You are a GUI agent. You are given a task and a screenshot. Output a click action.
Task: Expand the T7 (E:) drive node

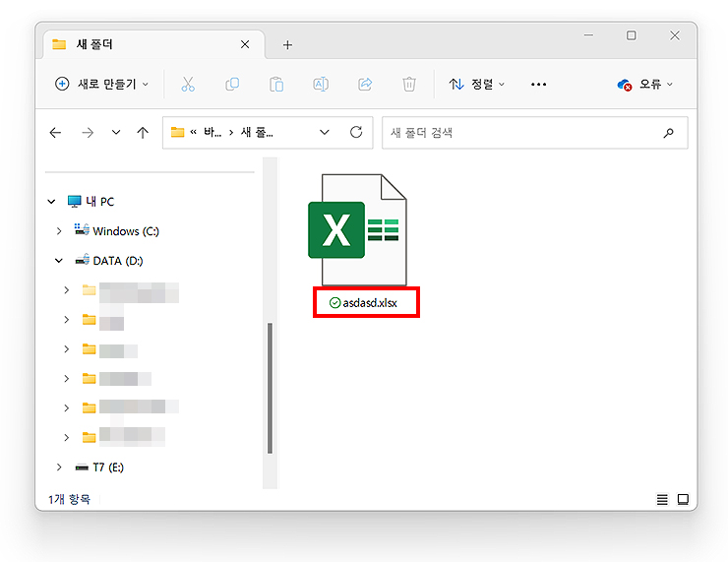[59, 468]
